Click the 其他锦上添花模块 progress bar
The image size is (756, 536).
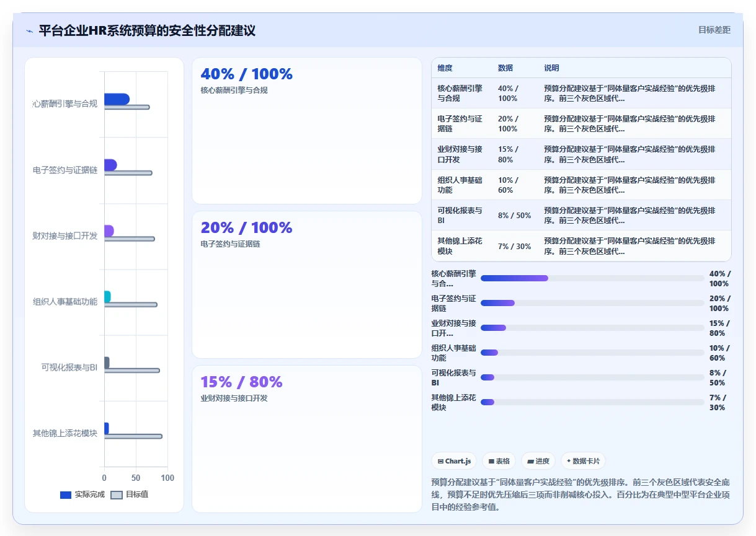[592, 402]
